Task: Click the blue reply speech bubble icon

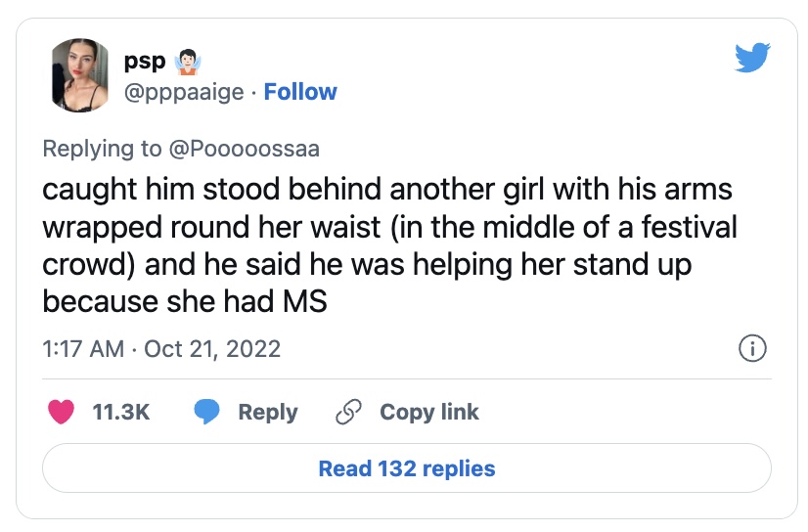Action: click(x=206, y=412)
